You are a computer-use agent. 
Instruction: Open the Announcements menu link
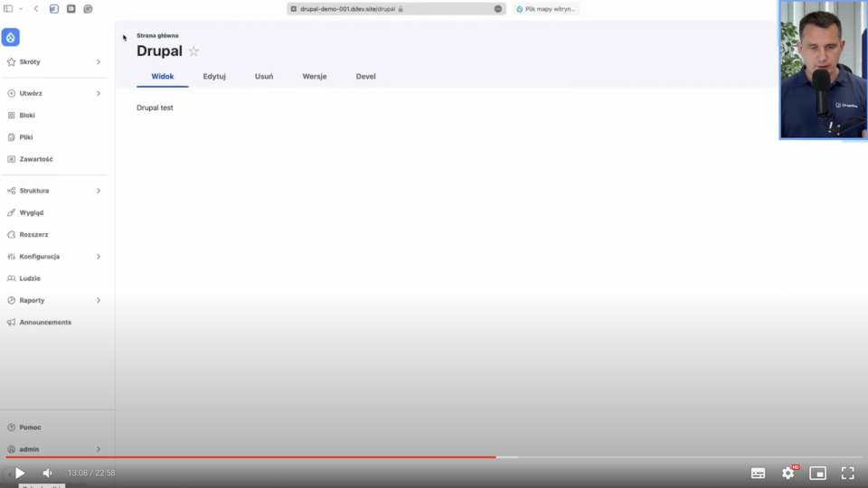point(45,322)
